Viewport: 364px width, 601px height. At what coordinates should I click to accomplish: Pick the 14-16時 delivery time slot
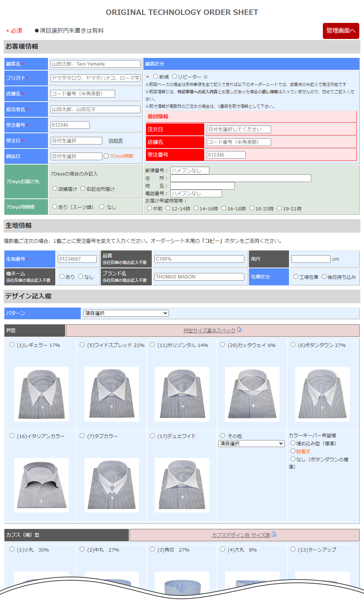(x=196, y=208)
